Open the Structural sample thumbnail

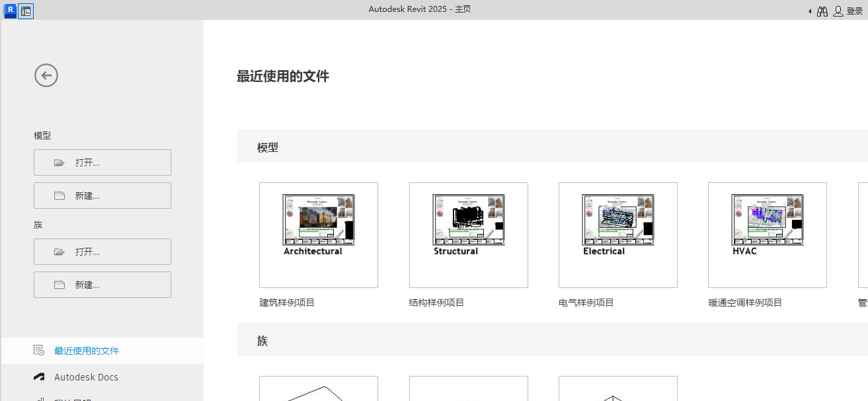(469, 235)
